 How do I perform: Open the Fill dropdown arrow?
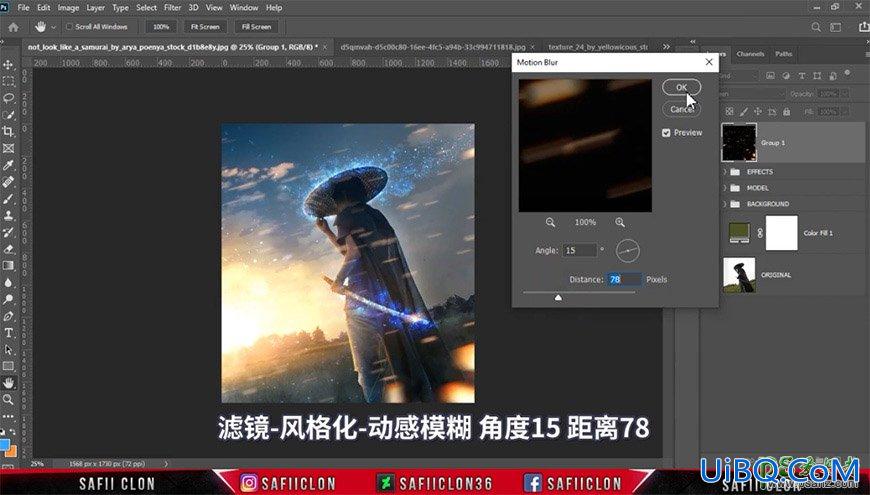click(845, 112)
